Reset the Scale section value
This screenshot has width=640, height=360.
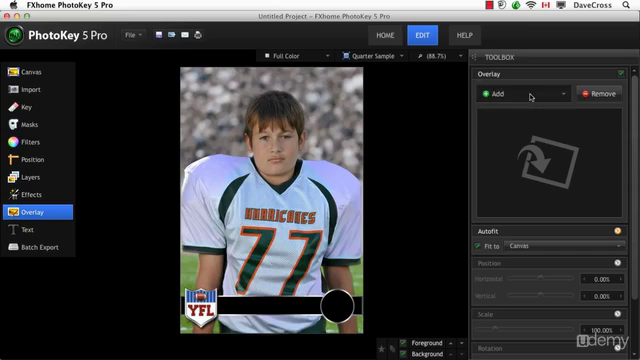618,314
